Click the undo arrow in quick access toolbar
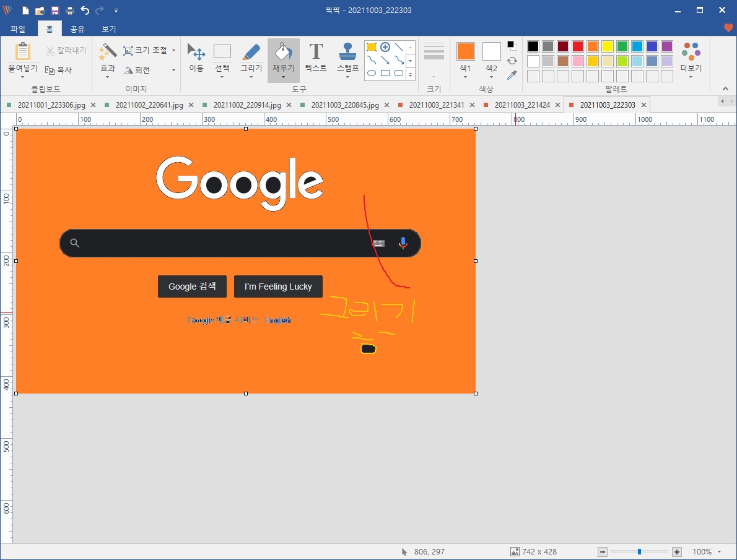This screenshot has height=560, width=737. pos(85,11)
